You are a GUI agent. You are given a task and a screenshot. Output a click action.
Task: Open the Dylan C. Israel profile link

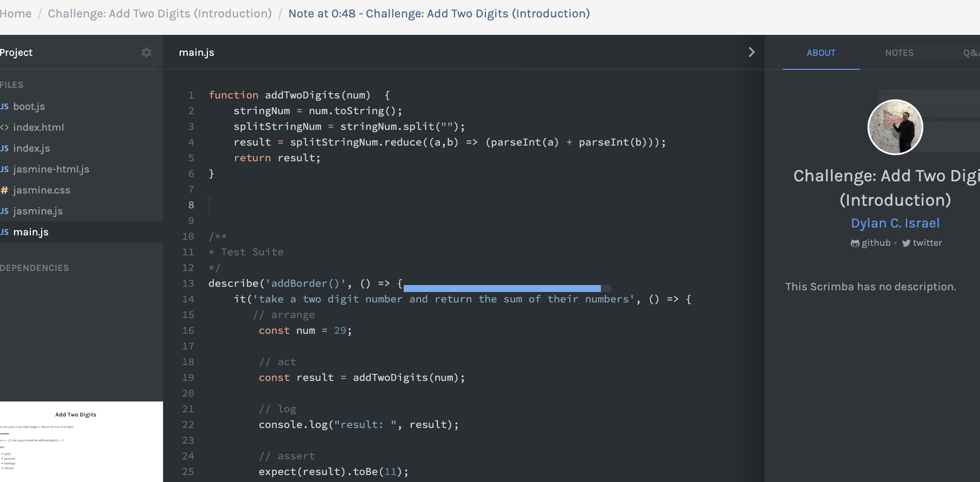tap(895, 223)
